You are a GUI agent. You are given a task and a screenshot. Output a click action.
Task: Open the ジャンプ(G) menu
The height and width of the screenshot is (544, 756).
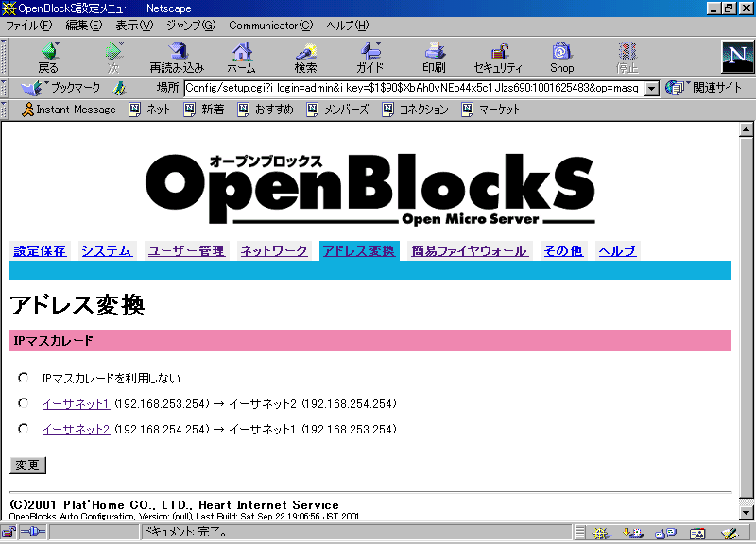(191, 25)
